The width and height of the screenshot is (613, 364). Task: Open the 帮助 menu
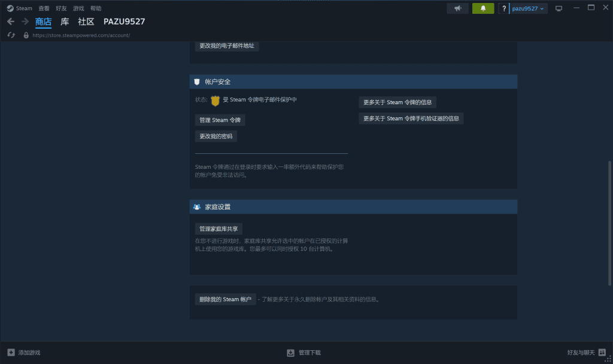click(x=96, y=8)
